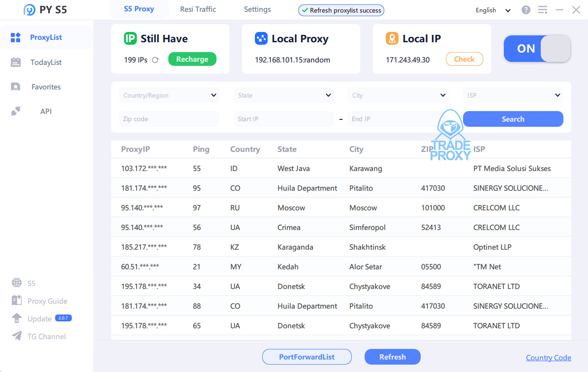This screenshot has width=588, height=372.
Task: Click the Refresh button at bottom
Action: pyautogui.click(x=392, y=357)
